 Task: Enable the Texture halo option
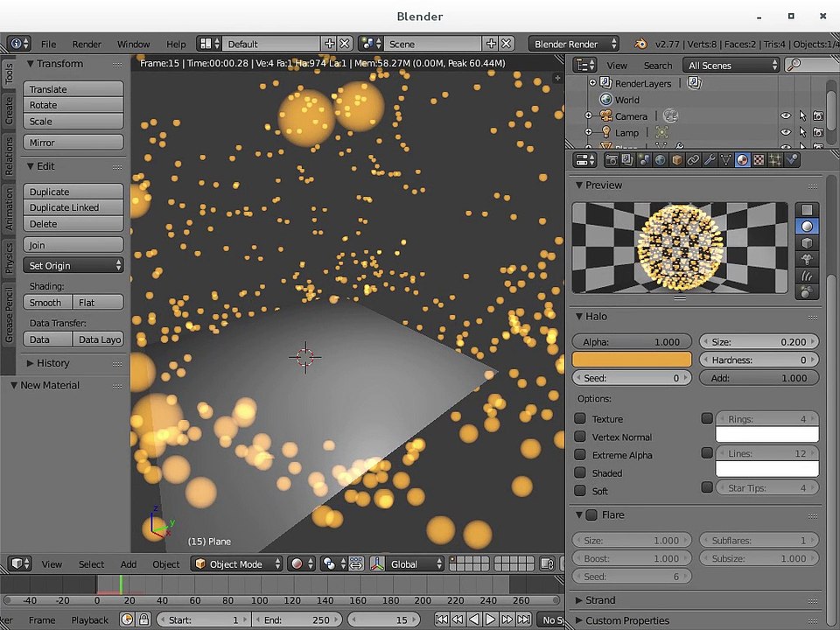(579, 418)
